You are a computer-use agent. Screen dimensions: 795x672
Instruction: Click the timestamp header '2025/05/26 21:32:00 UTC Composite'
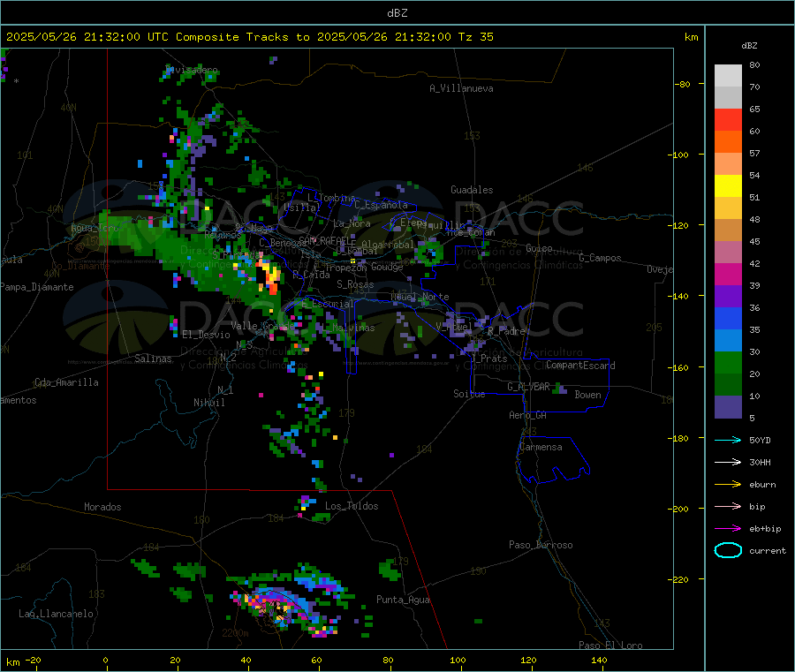click(x=122, y=37)
